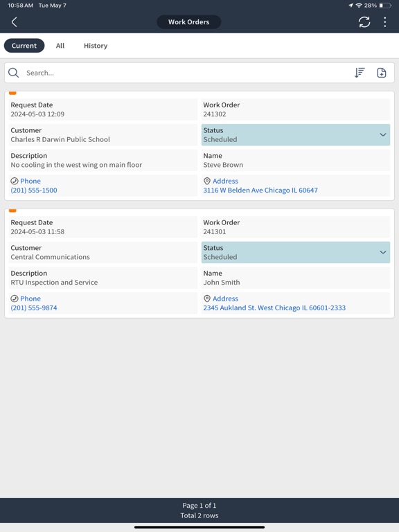Viewport: 399px width, 532px height.
Task: Switch to the All tab
Action: click(60, 46)
